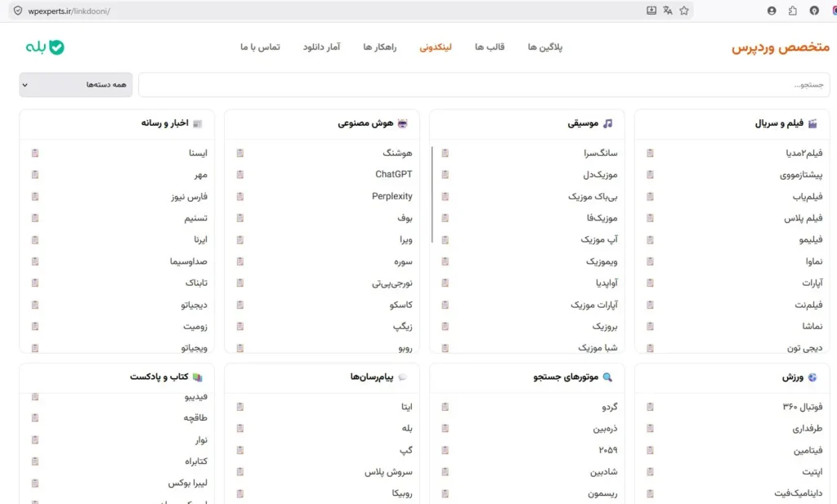Screen dimensions: 837x504
Task: Click the text زومیت
Action: pos(195,327)
